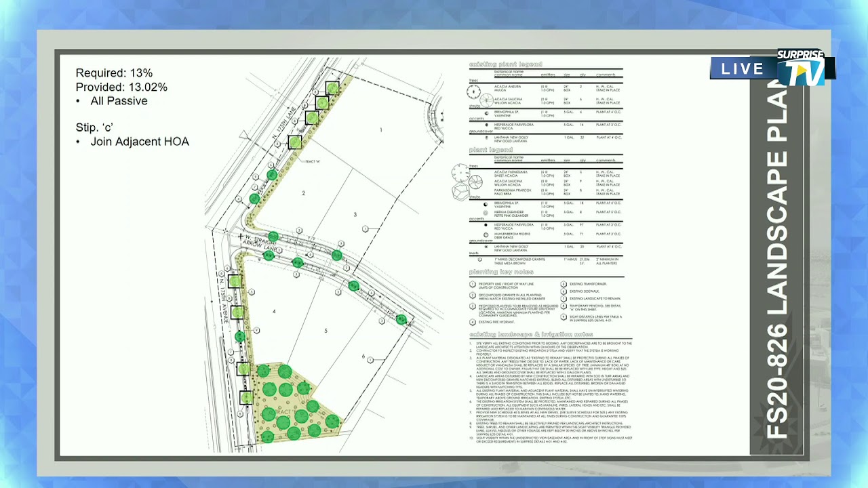Click lot number 4 on the site plan
Viewport: 868px width, 488px height.
pyautogui.click(x=275, y=312)
